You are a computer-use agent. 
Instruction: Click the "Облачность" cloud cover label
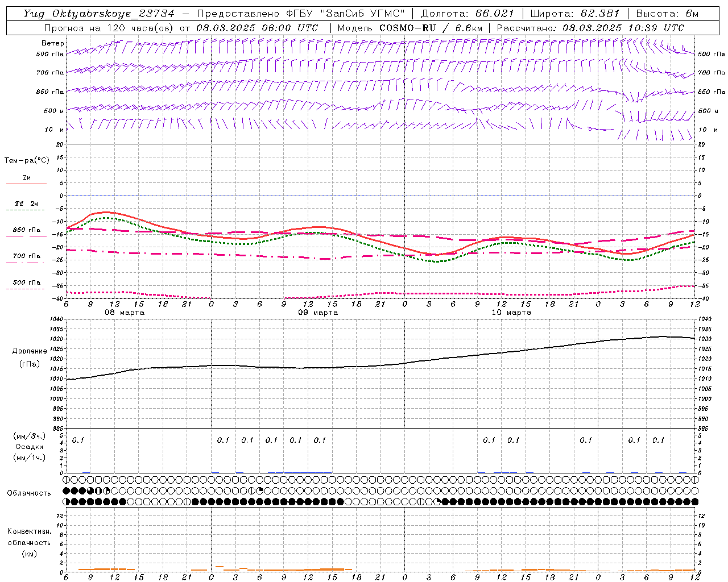29,493
